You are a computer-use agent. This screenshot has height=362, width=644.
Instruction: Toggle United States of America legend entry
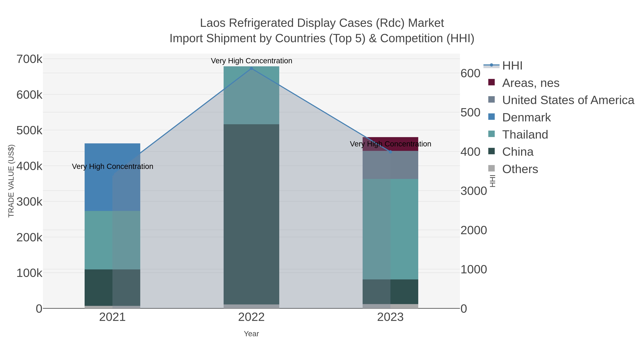pos(561,100)
